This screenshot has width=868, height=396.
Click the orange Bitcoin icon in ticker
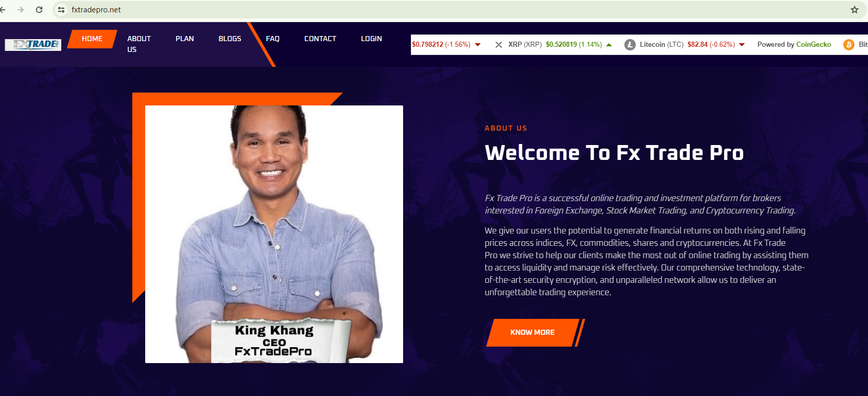[x=848, y=45]
